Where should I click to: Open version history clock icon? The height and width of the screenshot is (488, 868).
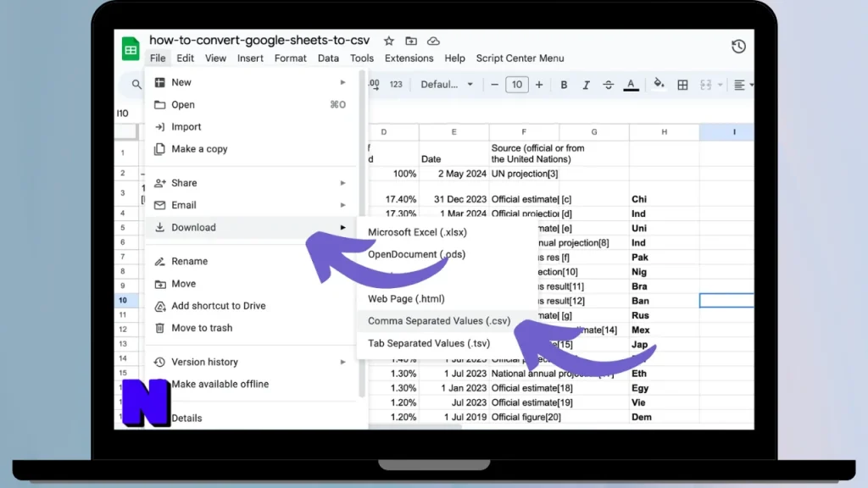click(x=738, y=47)
